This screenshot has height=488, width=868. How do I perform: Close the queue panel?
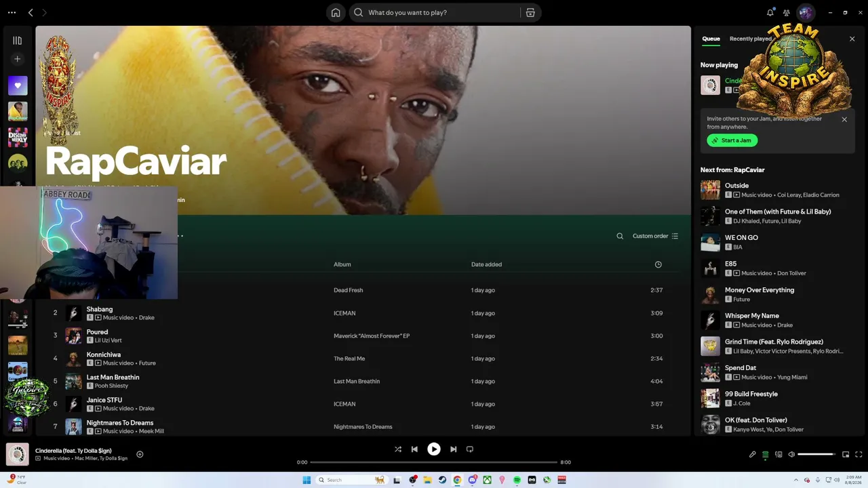pyautogui.click(x=852, y=39)
